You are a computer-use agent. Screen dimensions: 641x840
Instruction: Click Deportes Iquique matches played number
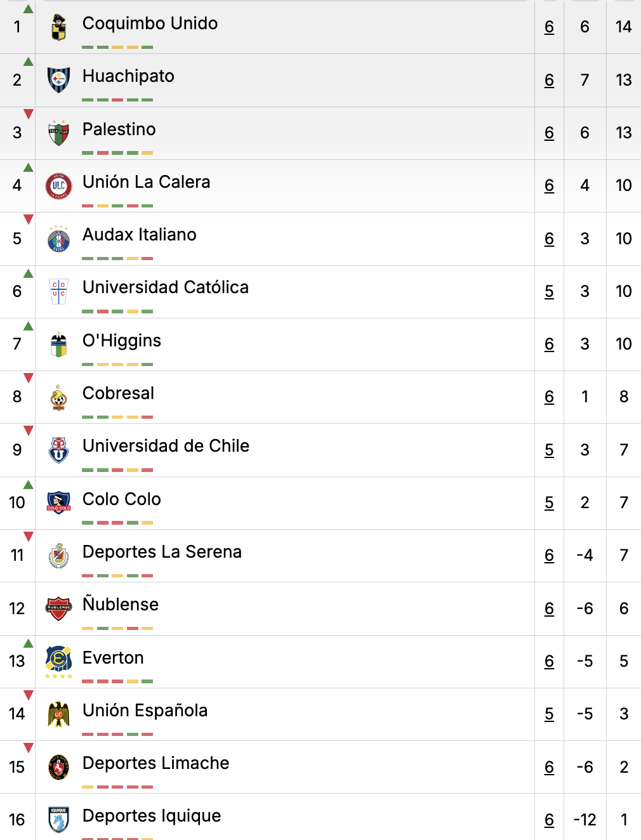pyautogui.click(x=549, y=820)
